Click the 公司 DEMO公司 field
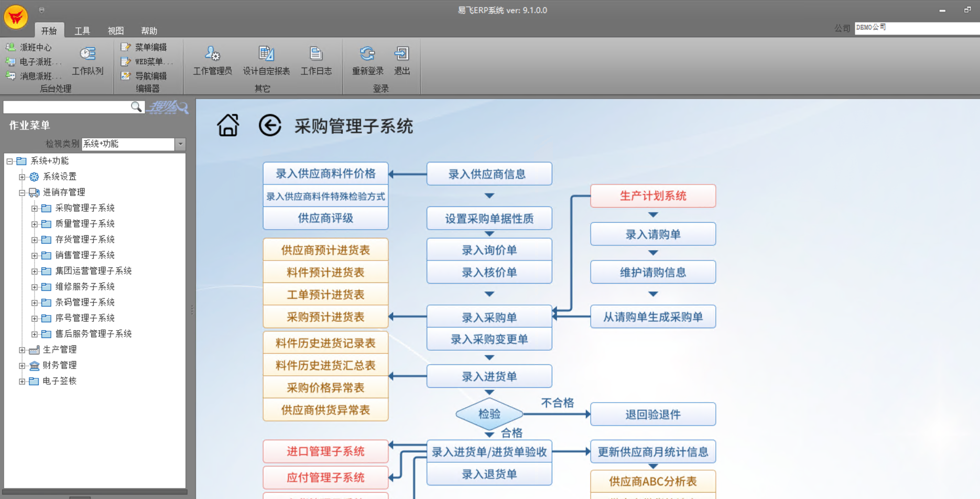This screenshot has height=499, width=980. 917,28
